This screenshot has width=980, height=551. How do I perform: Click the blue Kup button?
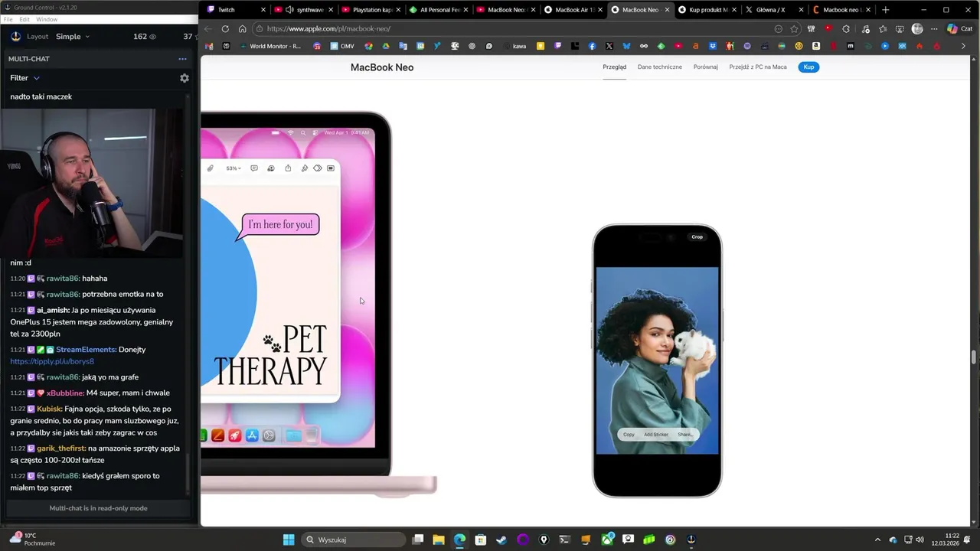click(x=808, y=67)
